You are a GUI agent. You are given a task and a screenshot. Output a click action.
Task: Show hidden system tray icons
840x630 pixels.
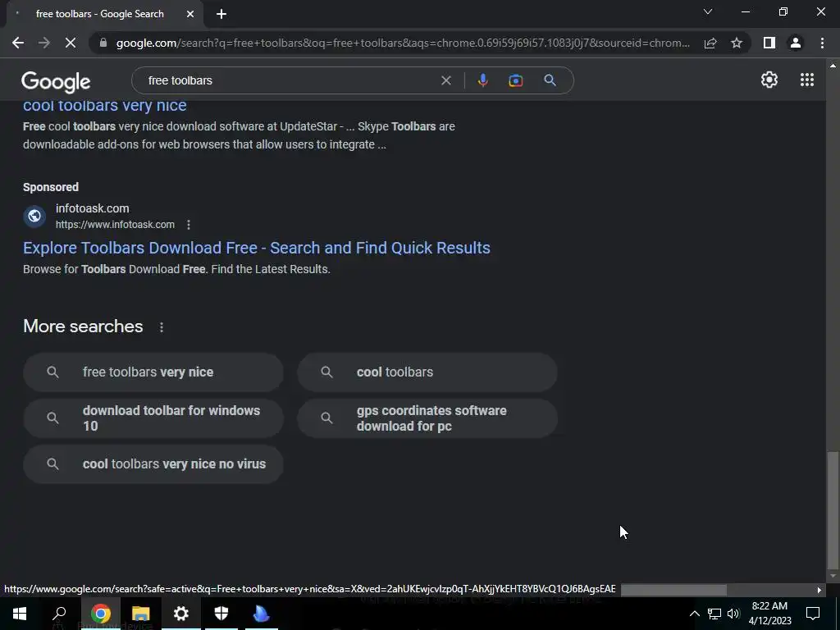(x=694, y=614)
